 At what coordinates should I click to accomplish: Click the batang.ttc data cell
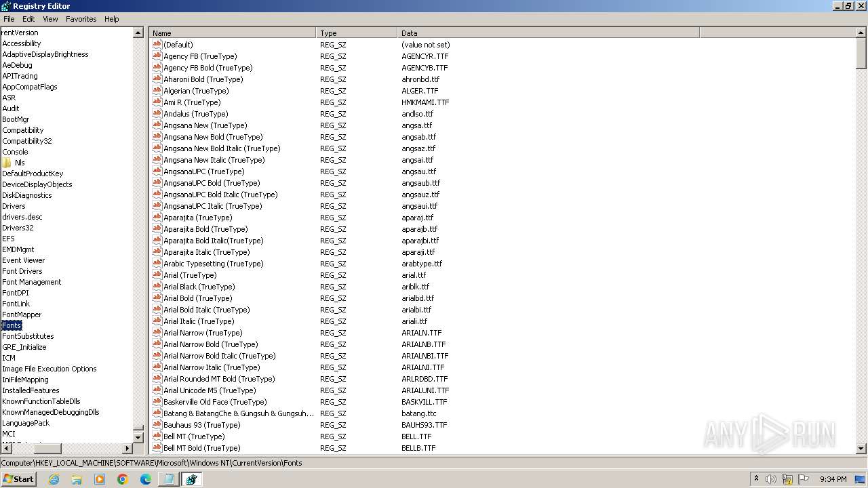(x=419, y=413)
